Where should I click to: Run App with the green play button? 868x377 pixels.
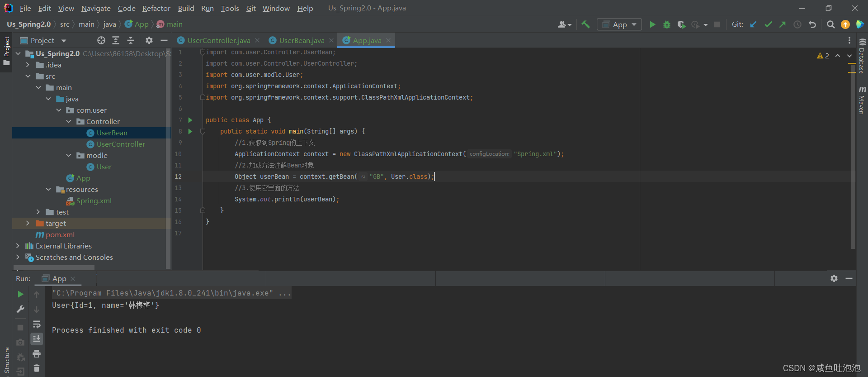click(652, 24)
